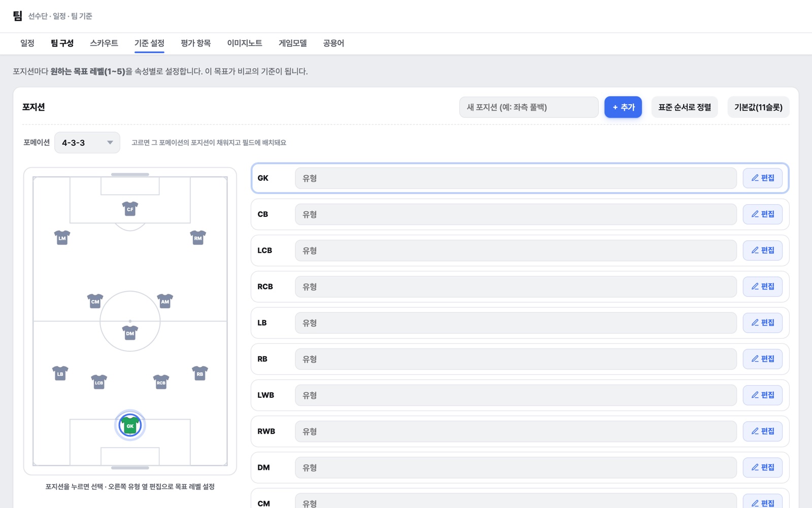The width and height of the screenshot is (812, 508).
Task: Focus the 유형 field in RWB row
Action: pos(516,431)
